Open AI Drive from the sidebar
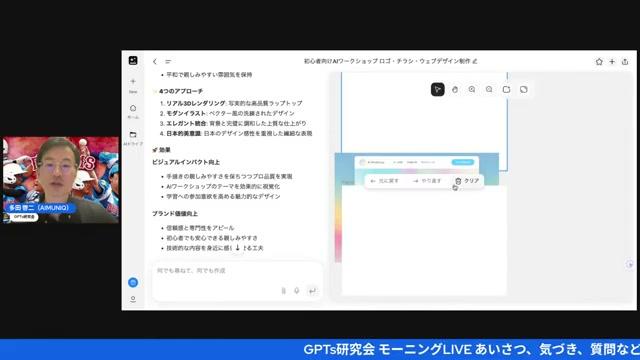This screenshot has width=640, height=360. point(133,138)
